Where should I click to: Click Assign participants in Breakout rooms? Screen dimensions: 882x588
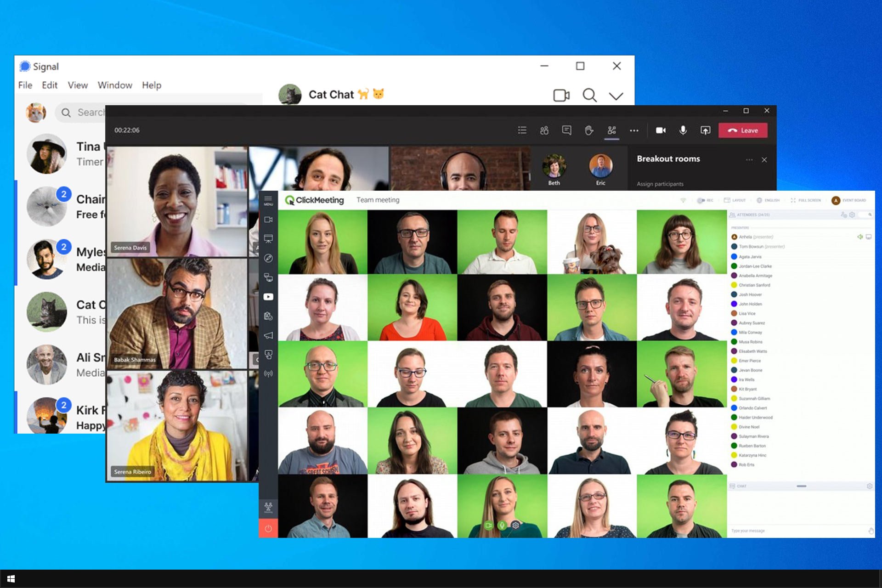tap(660, 184)
